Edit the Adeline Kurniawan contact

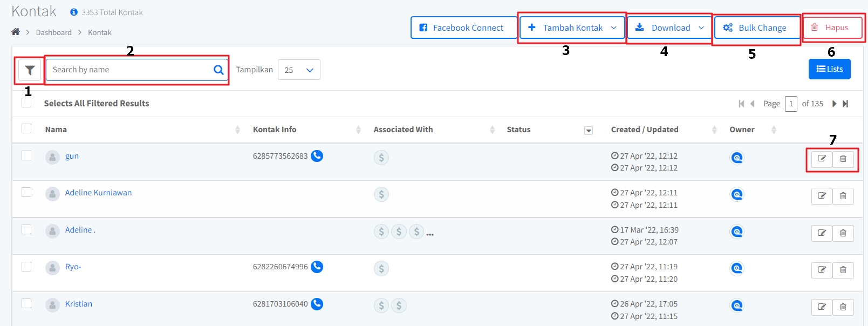822,196
